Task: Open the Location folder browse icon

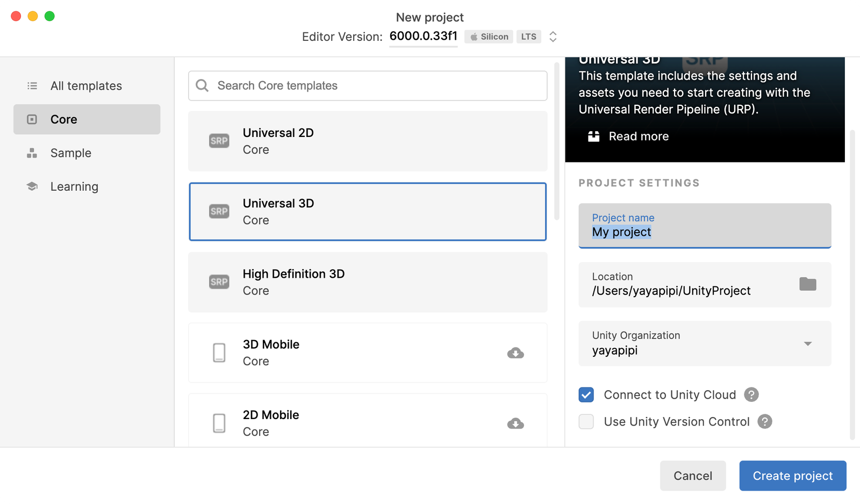Action: click(807, 284)
